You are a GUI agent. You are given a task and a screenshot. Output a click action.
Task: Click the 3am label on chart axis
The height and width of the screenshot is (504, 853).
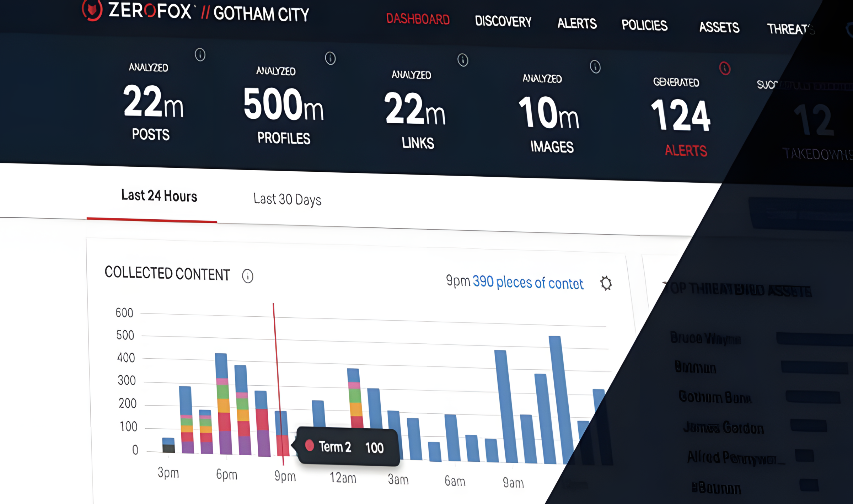click(x=398, y=479)
